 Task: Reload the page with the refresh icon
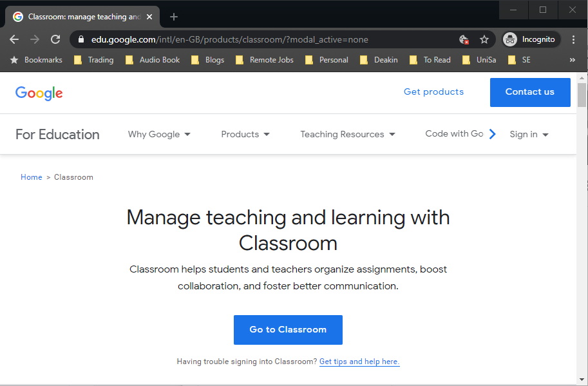coord(55,39)
